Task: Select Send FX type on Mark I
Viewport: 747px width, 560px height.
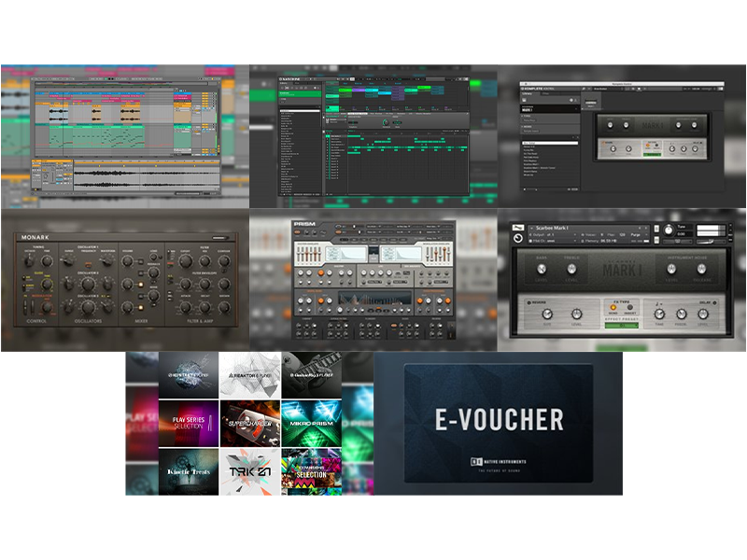Action: 613,308
